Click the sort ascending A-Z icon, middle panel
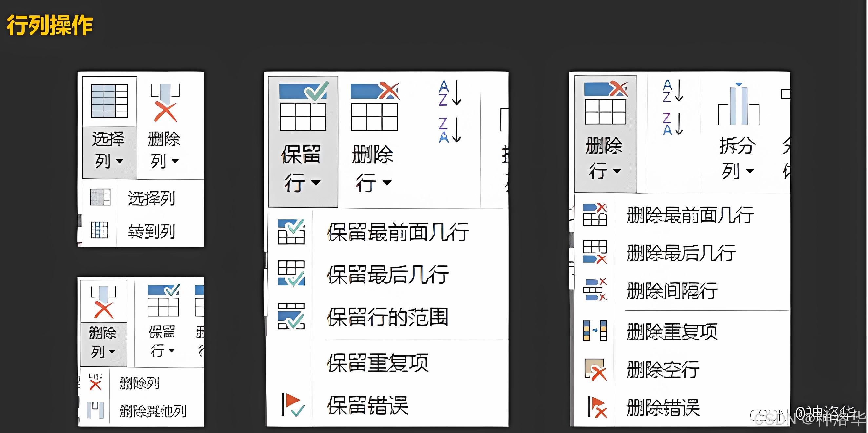 click(x=450, y=93)
